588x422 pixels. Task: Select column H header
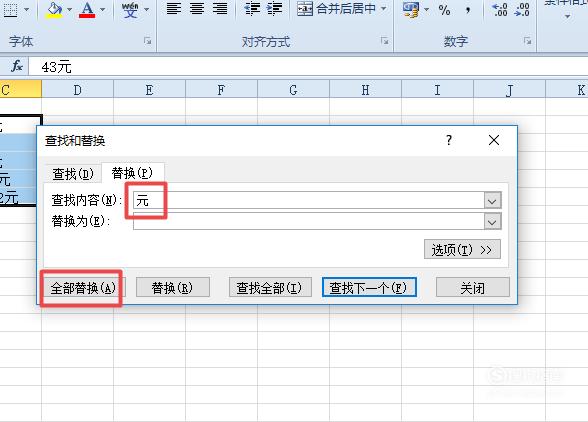(365, 90)
